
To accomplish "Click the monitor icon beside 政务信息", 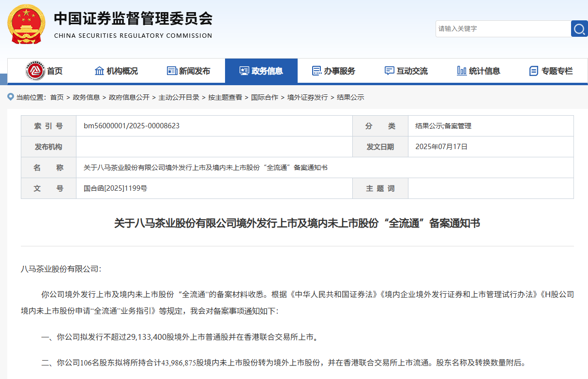I will [x=244, y=71].
